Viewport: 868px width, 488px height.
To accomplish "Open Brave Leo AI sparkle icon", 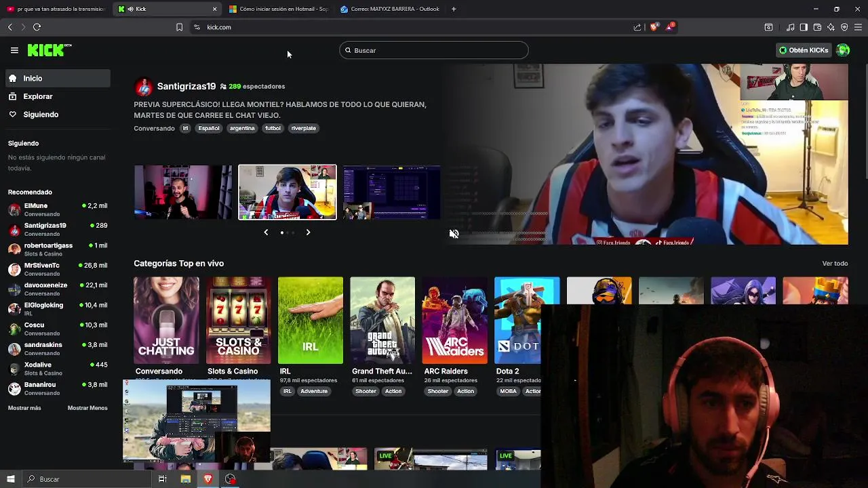I will pos(831,27).
